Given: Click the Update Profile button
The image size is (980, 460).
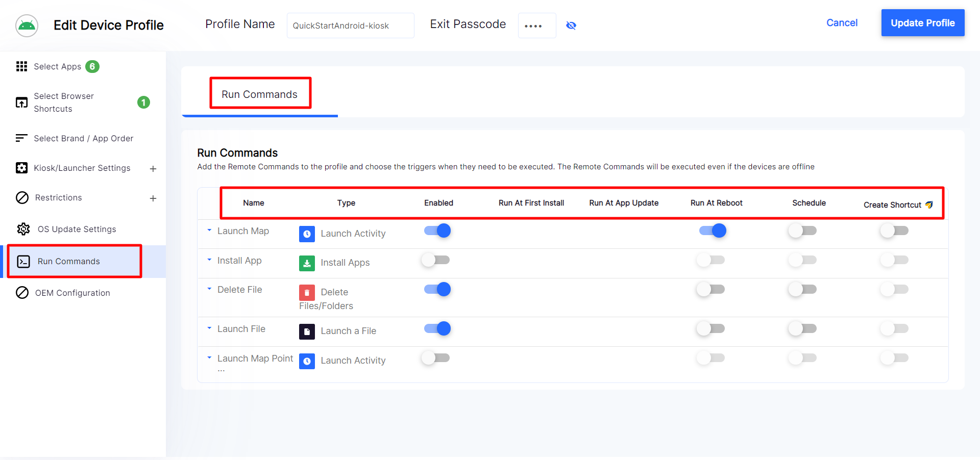Looking at the screenshot, I should 922,23.
